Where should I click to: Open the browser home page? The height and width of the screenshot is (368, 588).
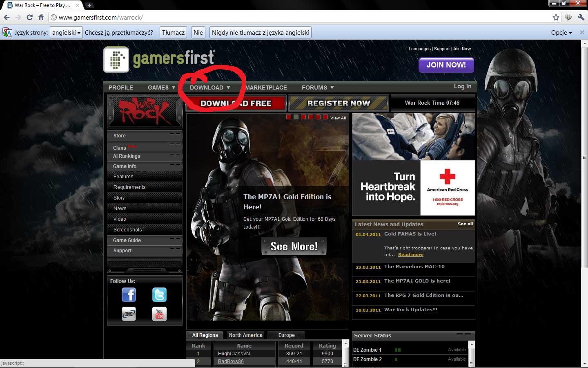pyautogui.click(x=41, y=17)
